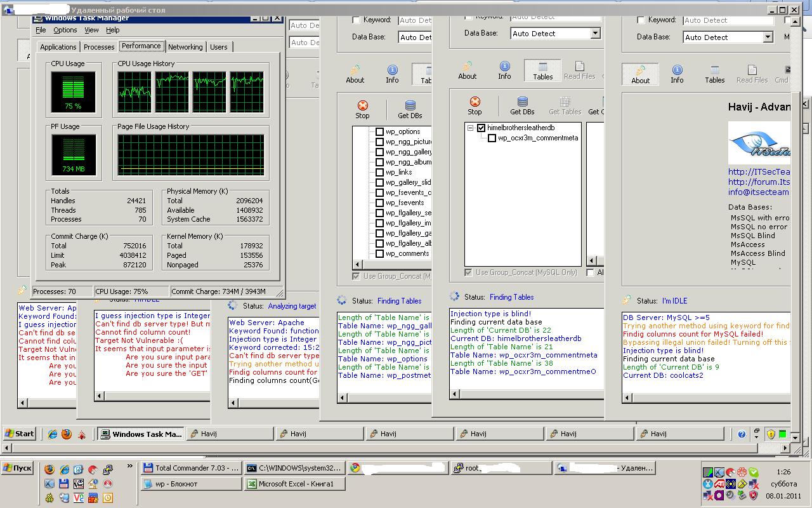
Task: Click Stop icon in the wp_options Havij window
Action: point(362,108)
